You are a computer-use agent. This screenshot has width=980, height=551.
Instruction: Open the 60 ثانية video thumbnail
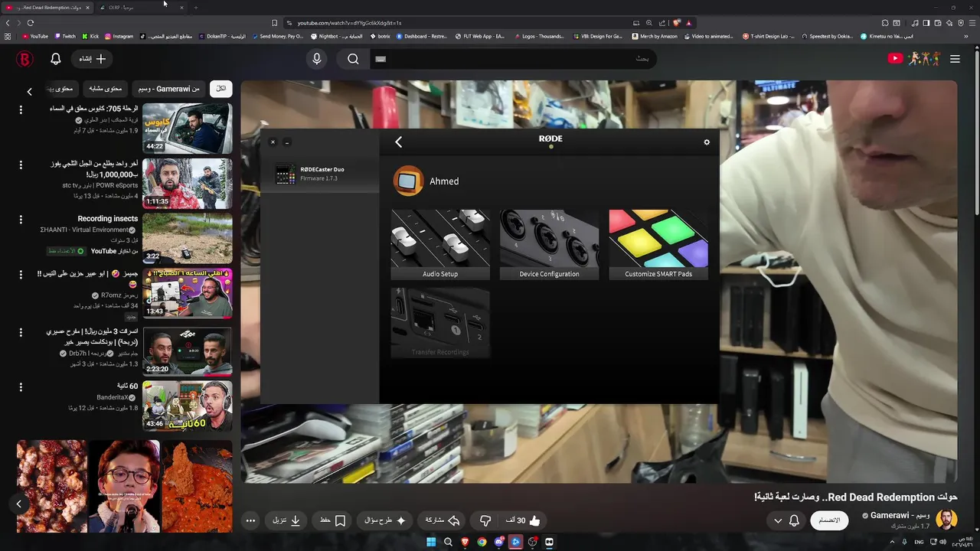(x=187, y=406)
